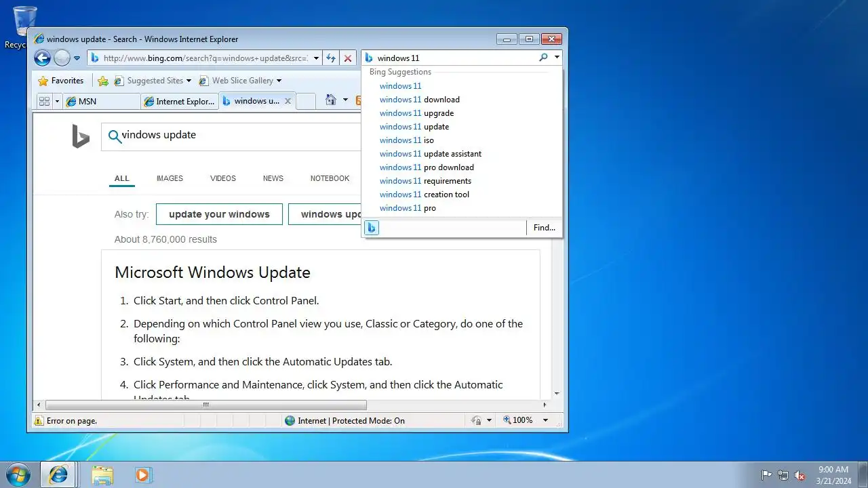Click the Internet zone globe icon
Screen dimensions: 868x488
point(290,421)
